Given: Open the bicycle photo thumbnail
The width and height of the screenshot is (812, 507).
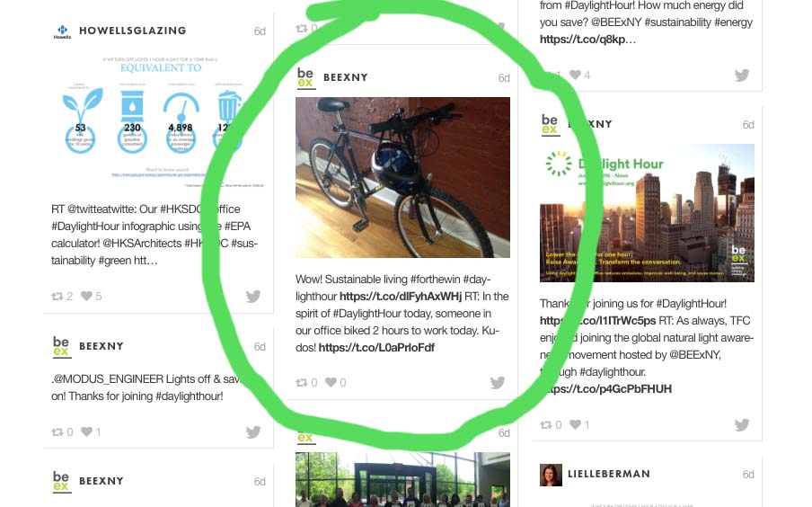Looking at the screenshot, I should (402, 177).
